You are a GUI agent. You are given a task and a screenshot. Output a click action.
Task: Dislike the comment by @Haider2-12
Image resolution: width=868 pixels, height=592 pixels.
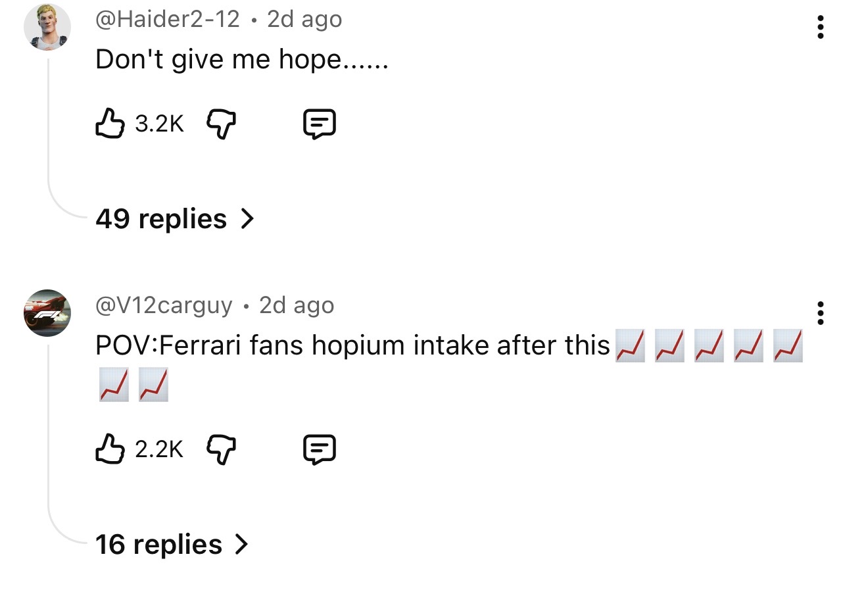pos(222,123)
